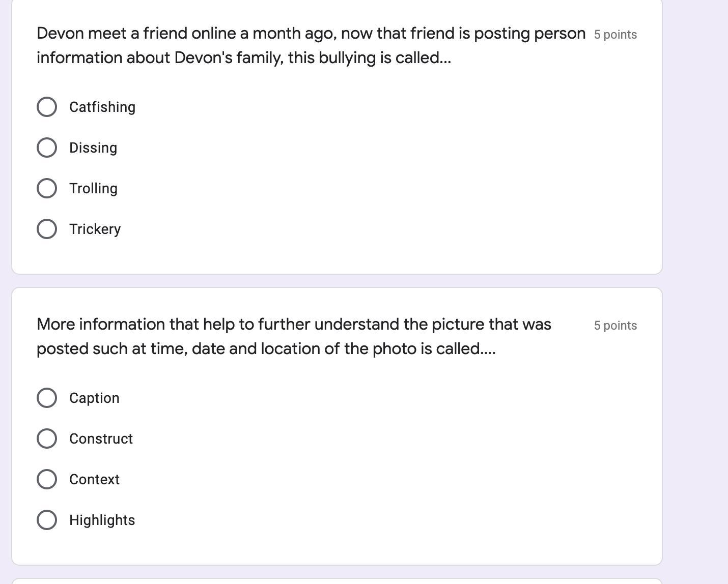Click the 5 points label on picture question
Image resolution: width=728 pixels, height=584 pixels.
[x=615, y=326]
